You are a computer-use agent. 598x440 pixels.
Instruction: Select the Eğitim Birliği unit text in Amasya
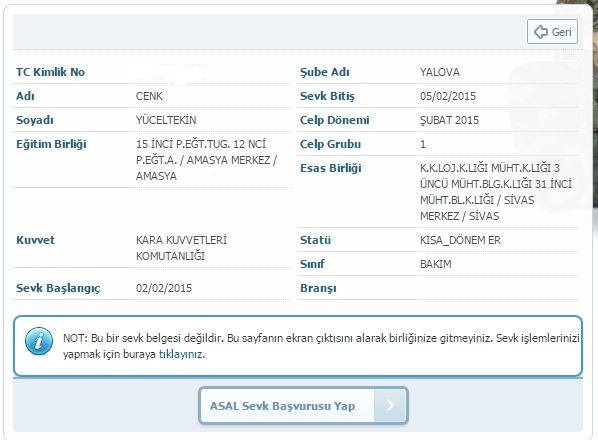[206, 160]
